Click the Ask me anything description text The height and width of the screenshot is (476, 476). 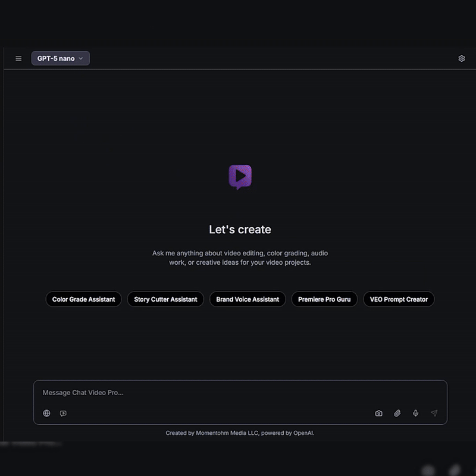[x=240, y=258]
